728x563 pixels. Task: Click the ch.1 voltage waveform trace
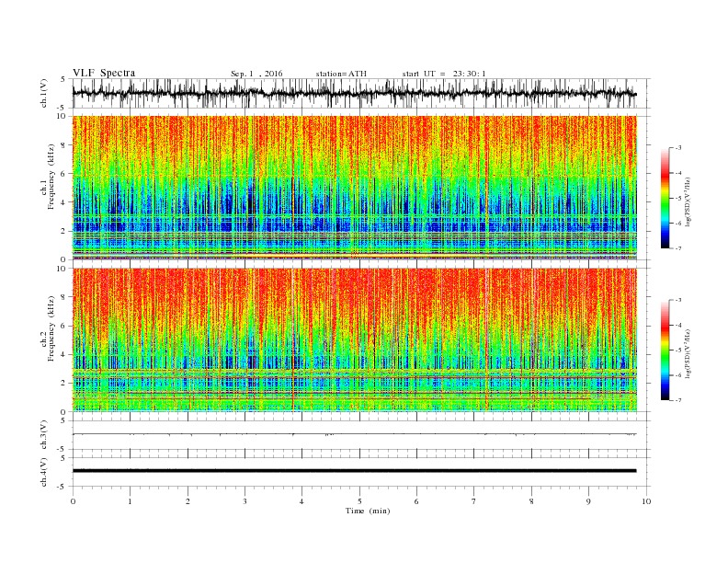pos(354,93)
